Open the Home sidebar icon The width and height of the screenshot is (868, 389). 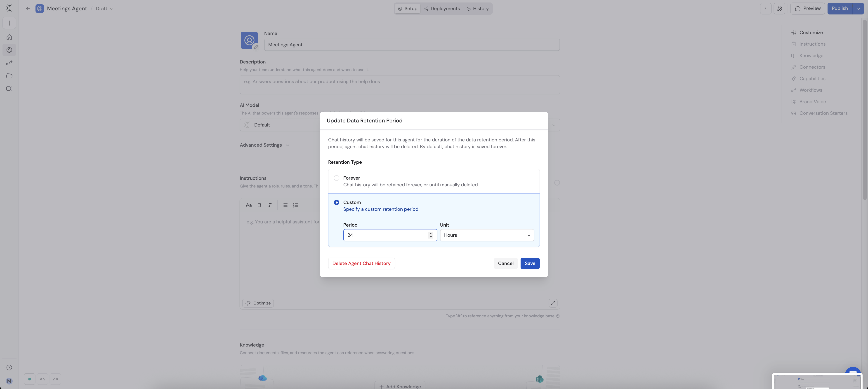[9, 37]
